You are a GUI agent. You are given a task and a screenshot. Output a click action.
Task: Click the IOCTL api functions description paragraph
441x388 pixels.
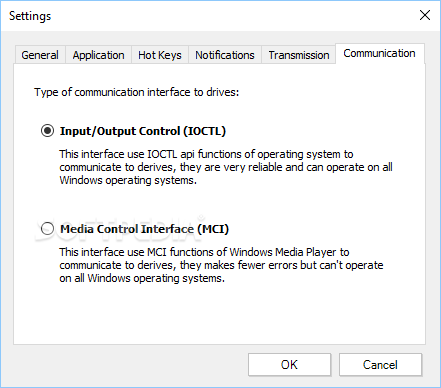coord(226,167)
